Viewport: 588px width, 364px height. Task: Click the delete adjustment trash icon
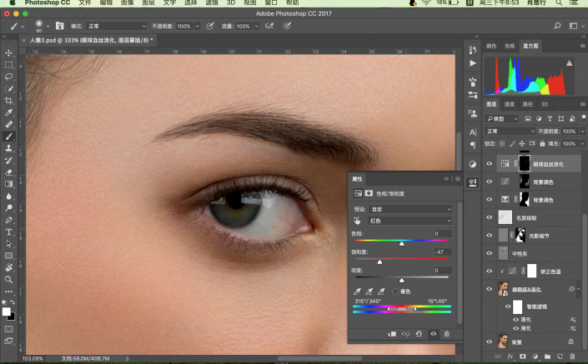tap(446, 333)
